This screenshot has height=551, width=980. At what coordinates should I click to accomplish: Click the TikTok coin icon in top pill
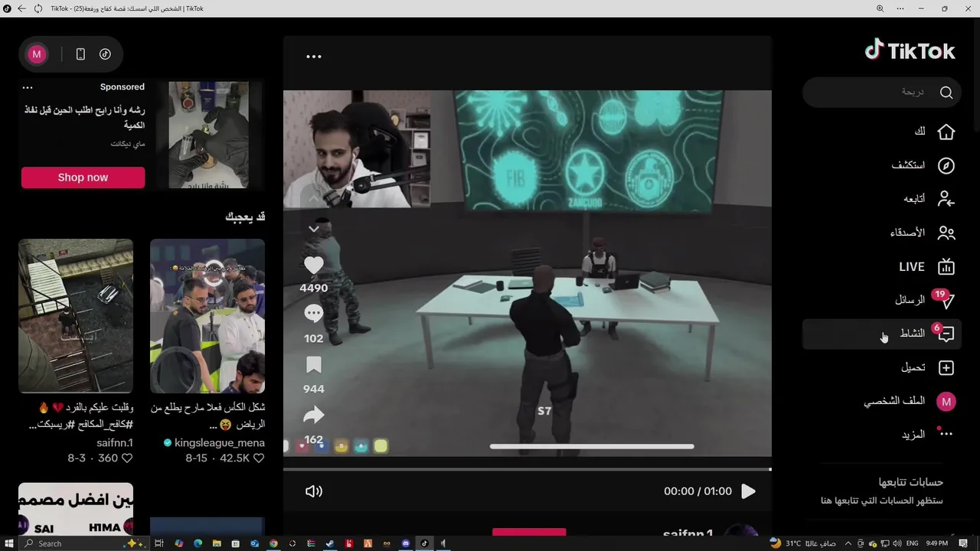[x=105, y=54]
